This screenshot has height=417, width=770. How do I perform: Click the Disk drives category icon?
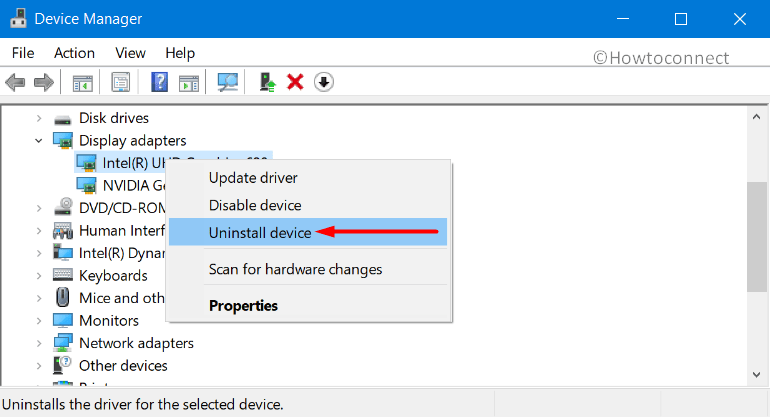tap(62, 118)
